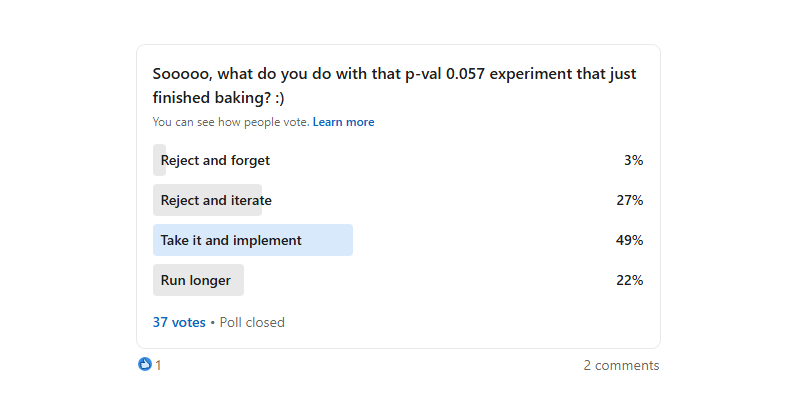
Task: Click the "Poll closed" status text
Action: tap(251, 322)
